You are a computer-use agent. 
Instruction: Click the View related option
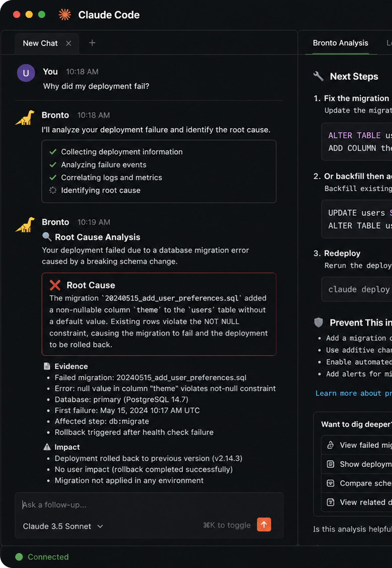(x=357, y=502)
